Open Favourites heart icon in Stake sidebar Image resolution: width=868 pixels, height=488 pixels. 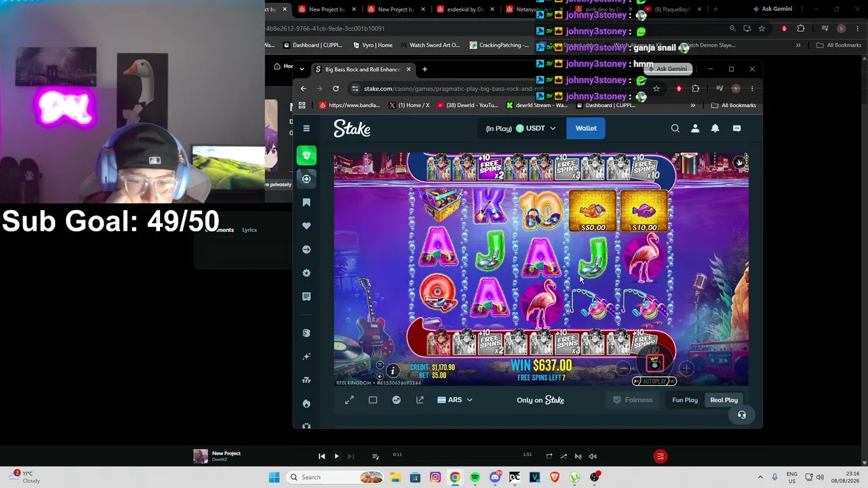[x=307, y=226]
